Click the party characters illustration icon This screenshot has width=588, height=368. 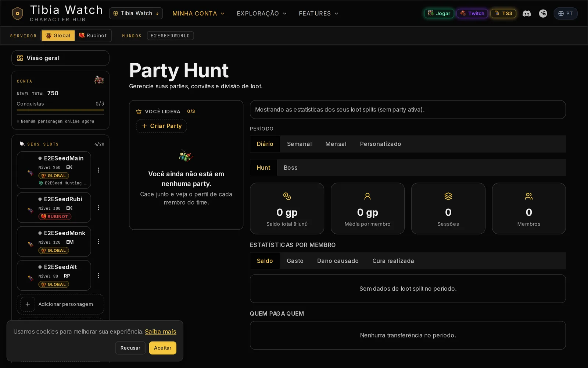[186, 156]
